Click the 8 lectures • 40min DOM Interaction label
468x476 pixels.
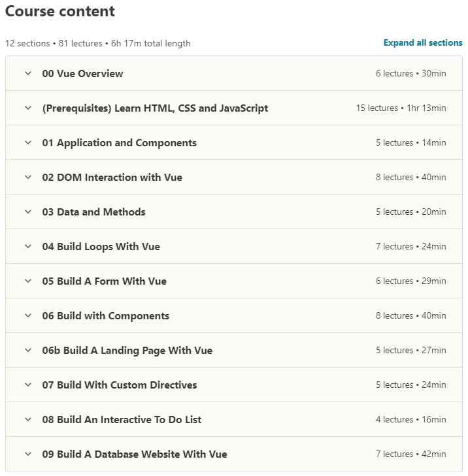(410, 178)
